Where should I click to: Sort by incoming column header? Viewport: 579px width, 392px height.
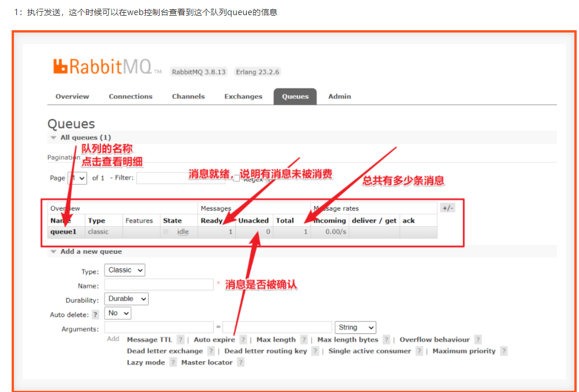[x=329, y=220]
